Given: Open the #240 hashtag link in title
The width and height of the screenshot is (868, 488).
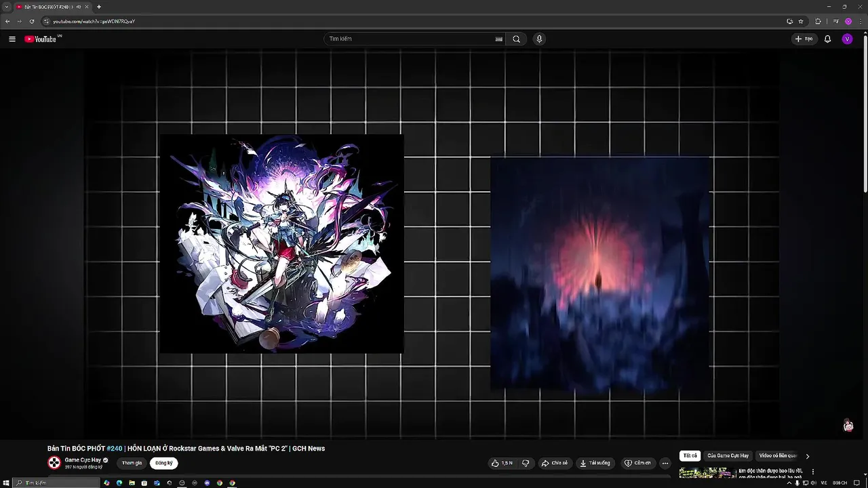Looking at the screenshot, I should 115,449.
